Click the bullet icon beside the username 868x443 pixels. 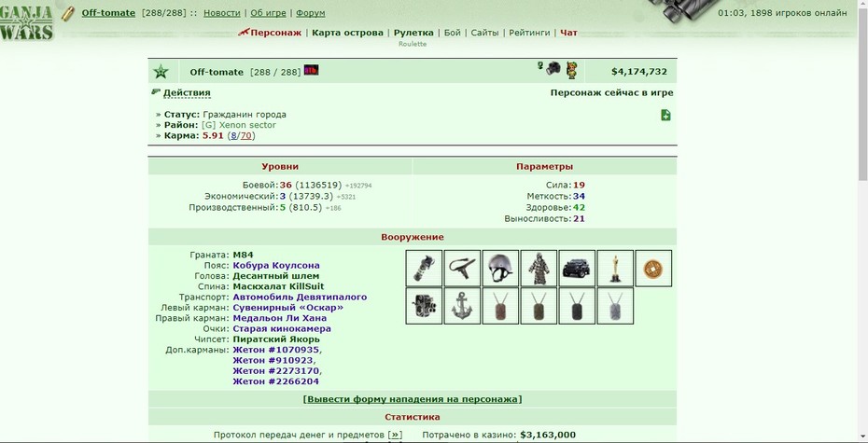click(68, 13)
